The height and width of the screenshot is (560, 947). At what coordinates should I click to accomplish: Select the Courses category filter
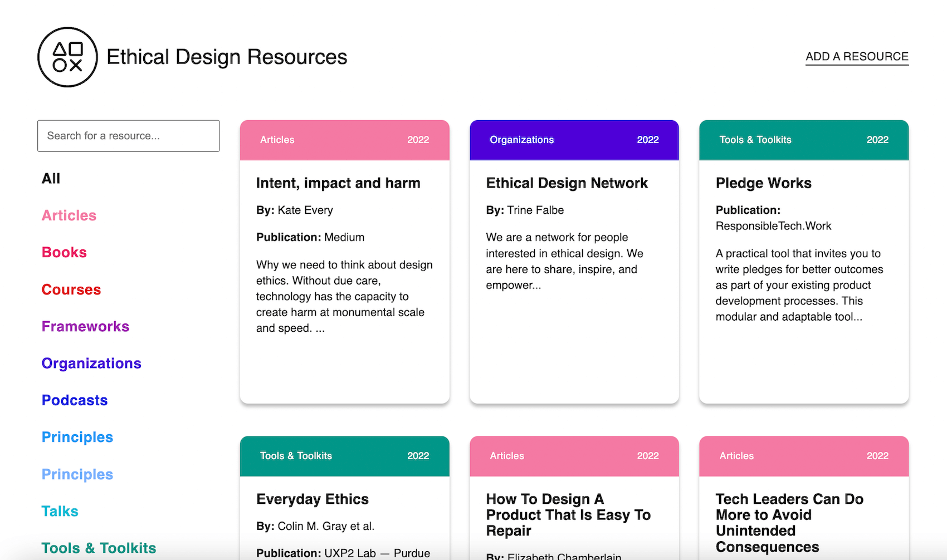tap(71, 289)
